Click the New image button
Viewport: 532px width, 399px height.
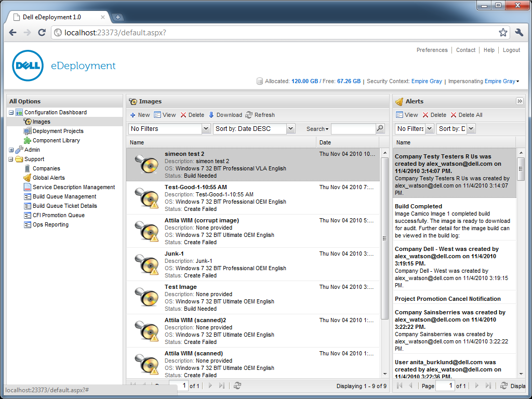(x=140, y=115)
